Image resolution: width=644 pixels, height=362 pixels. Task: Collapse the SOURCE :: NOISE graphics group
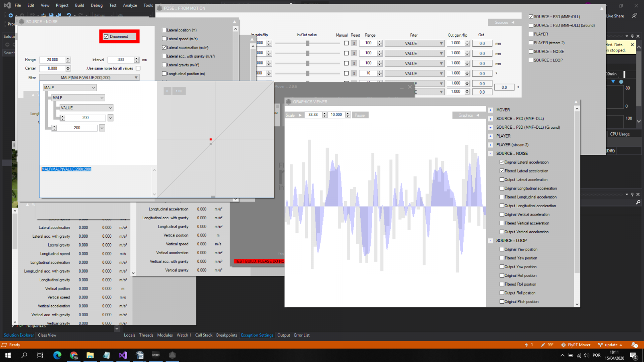[x=490, y=154]
